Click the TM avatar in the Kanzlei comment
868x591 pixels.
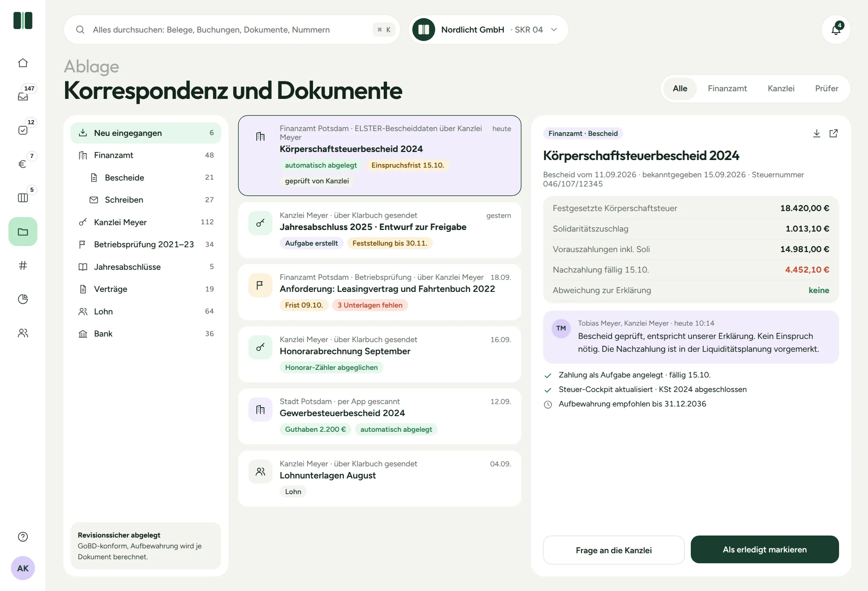pos(561,328)
